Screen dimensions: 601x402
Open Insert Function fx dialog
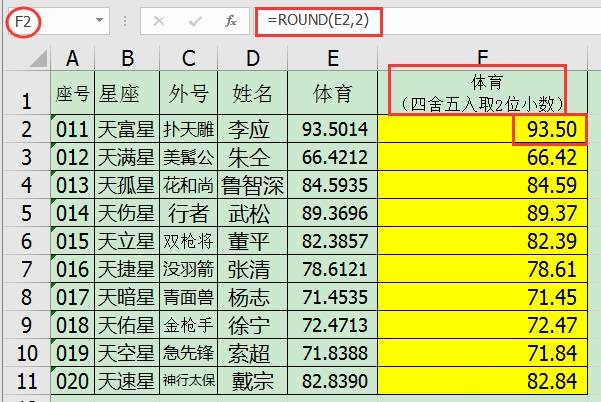(230, 20)
